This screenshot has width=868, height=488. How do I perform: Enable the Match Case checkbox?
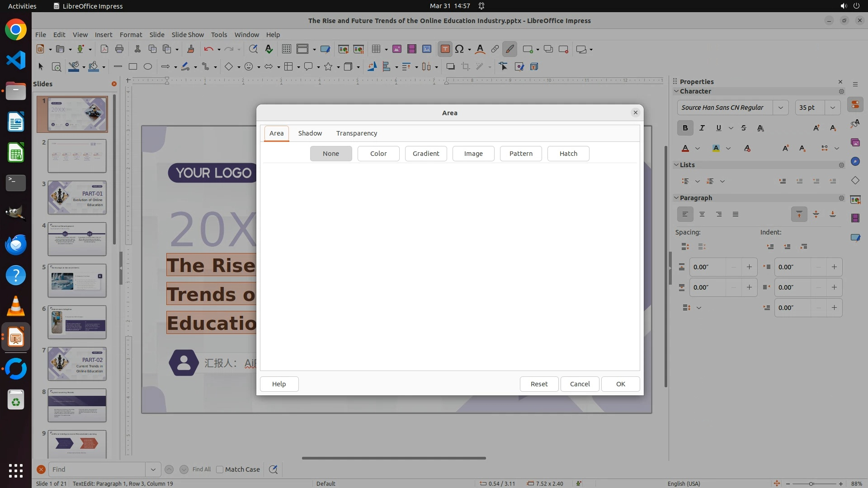click(220, 469)
